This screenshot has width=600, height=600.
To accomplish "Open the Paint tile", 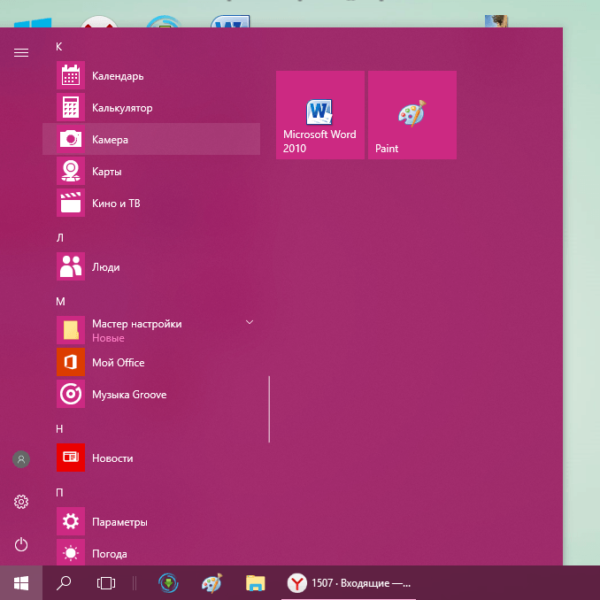I will (412, 115).
